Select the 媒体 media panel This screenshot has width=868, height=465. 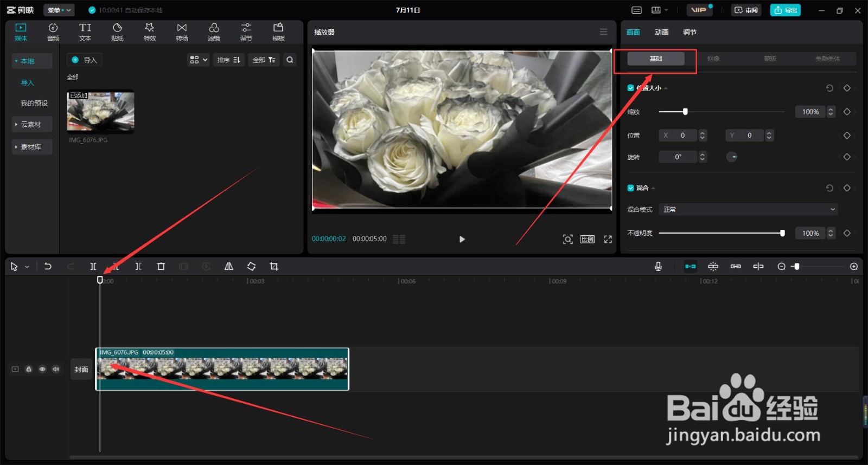[x=21, y=32]
